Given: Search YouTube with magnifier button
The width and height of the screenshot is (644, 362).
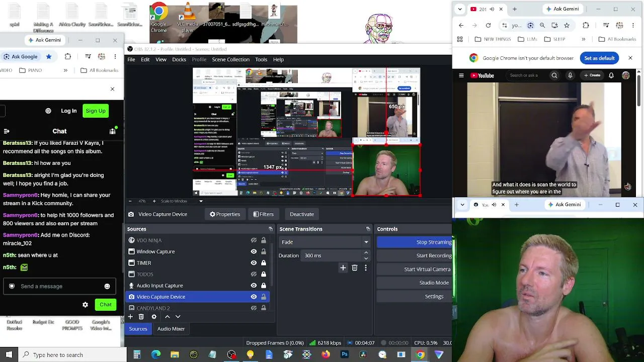Looking at the screenshot, I should click(x=554, y=75).
